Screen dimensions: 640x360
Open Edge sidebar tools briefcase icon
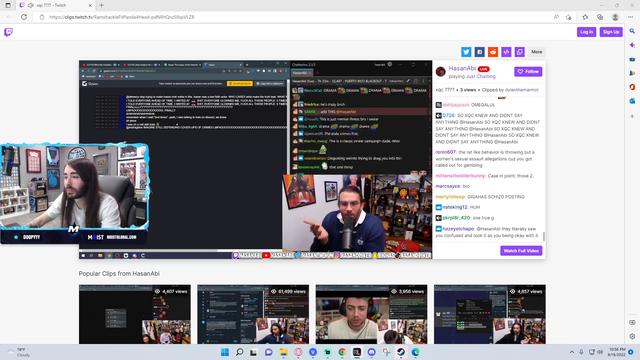pyautogui.click(x=632, y=59)
